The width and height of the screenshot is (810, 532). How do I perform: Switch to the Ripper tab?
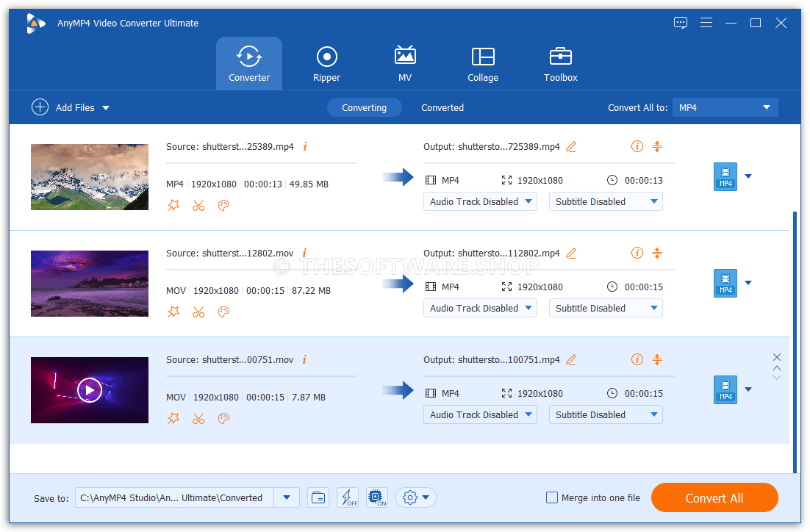pyautogui.click(x=326, y=63)
